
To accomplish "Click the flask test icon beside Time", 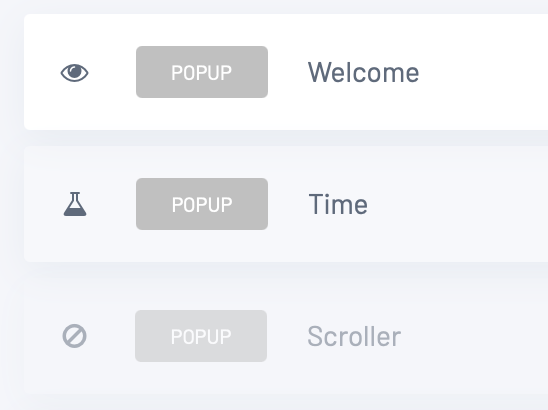I will coord(75,204).
